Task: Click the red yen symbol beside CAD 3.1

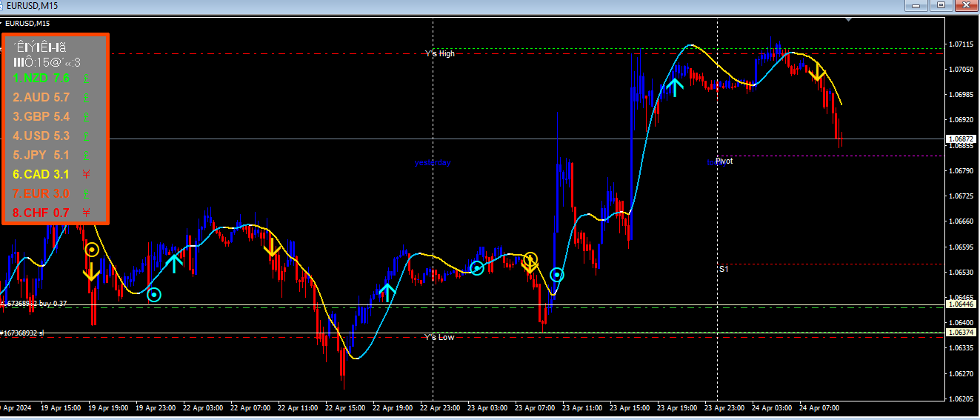Action: tap(86, 175)
